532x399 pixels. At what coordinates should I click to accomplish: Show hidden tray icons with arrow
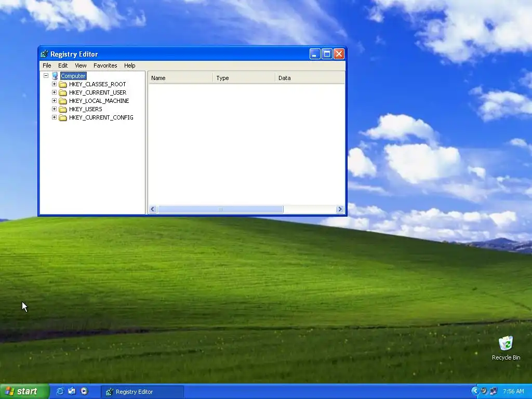click(x=475, y=391)
